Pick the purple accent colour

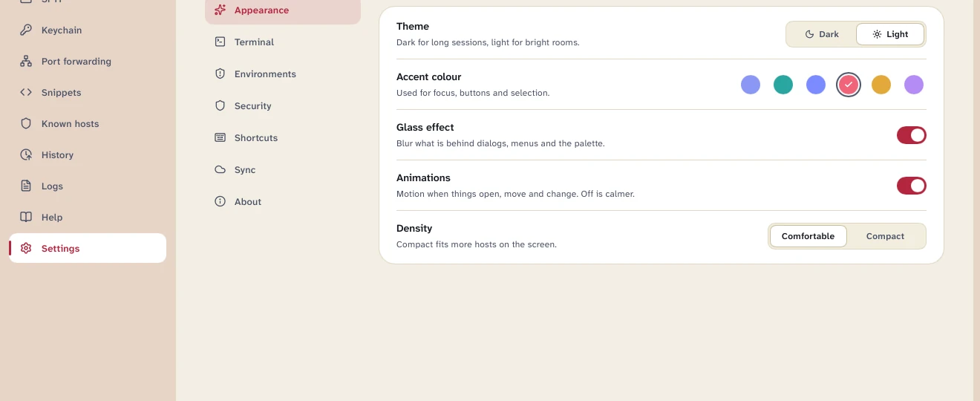pos(914,85)
